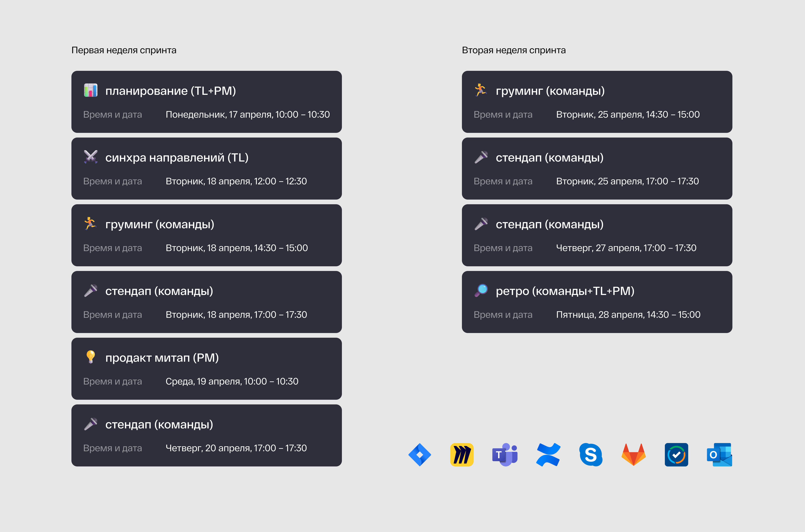Image resolution: width=805 pixels, height=532 pixels.
Task: Click the Вторая неделя спринта heading
Action: (x=513, y=50)
